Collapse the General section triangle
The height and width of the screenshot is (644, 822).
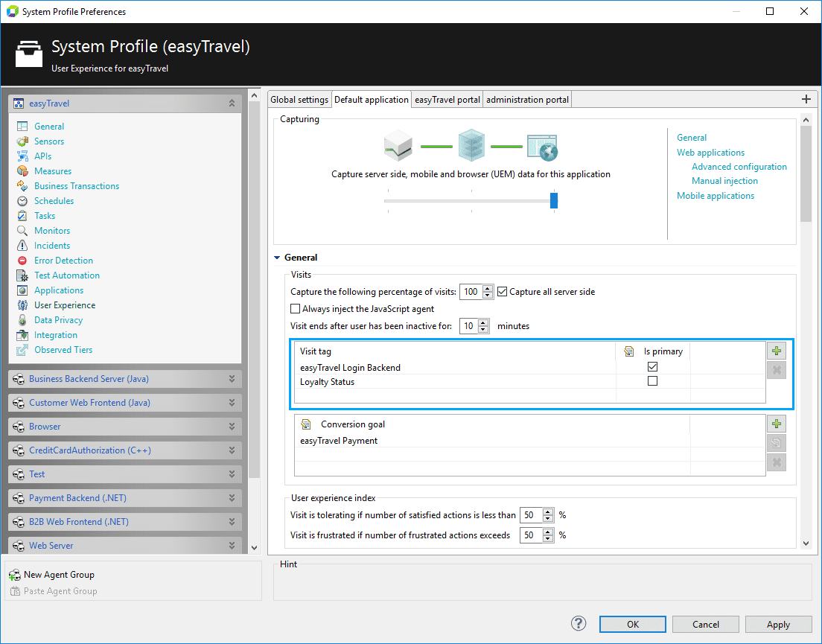tap(277, 258)
